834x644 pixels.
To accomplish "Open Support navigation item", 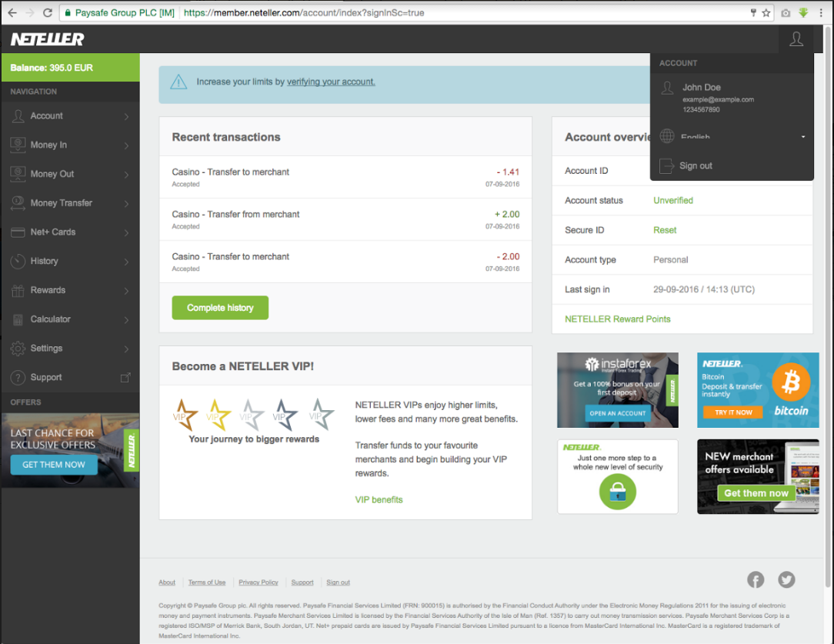I will (70, 378).
